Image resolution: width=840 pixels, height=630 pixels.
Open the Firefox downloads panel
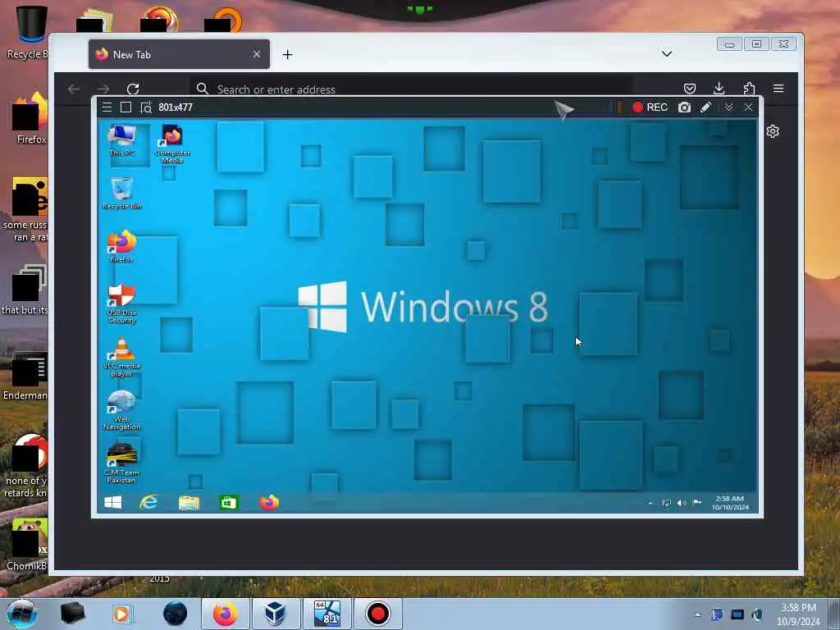(x=719, y=89)
